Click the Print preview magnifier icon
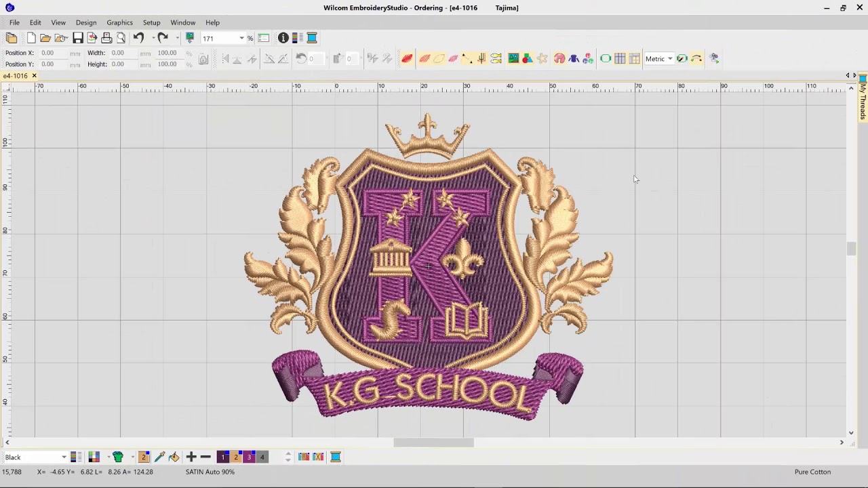The image size is (868, 488). pyautogui.click(x=121, y=38)
